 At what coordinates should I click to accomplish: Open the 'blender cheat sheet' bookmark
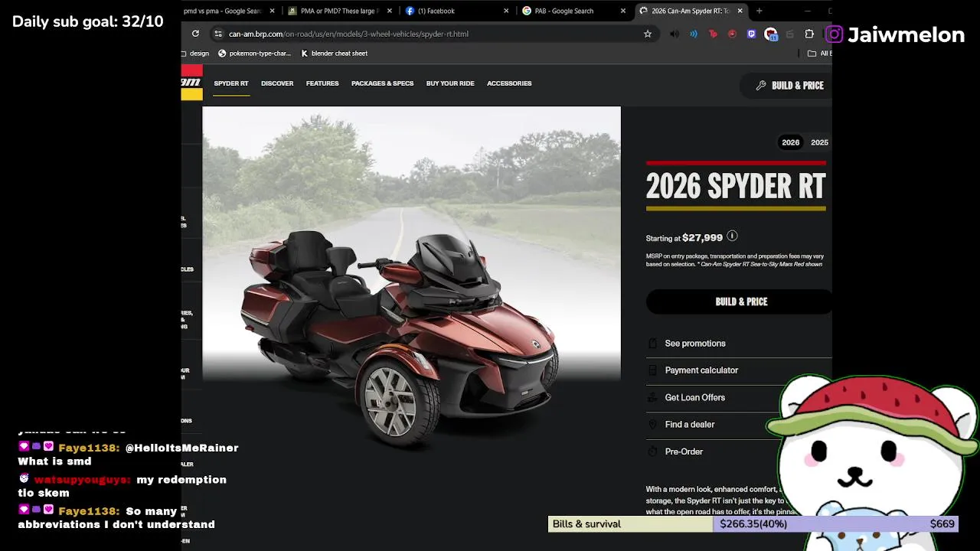[x=334, y=54]
